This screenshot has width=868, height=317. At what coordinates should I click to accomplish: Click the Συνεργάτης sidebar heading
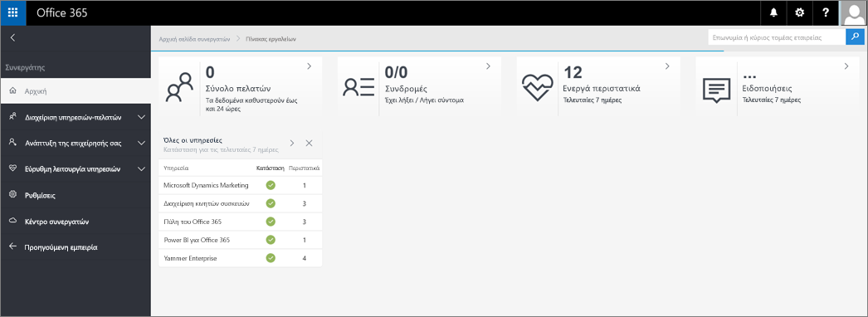click(25, 67)
